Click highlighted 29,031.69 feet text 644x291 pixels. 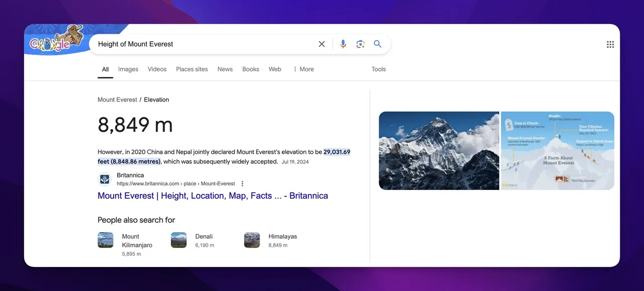[x=224, y=157]
